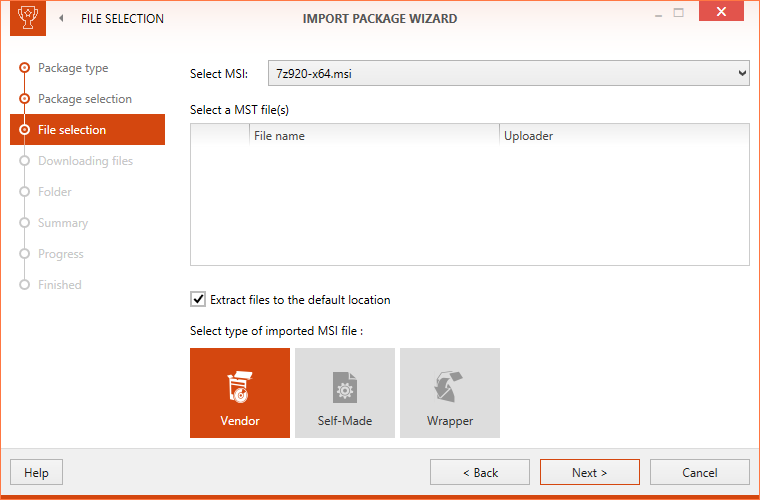Close the Import Package Wizard window

[721, 12]
